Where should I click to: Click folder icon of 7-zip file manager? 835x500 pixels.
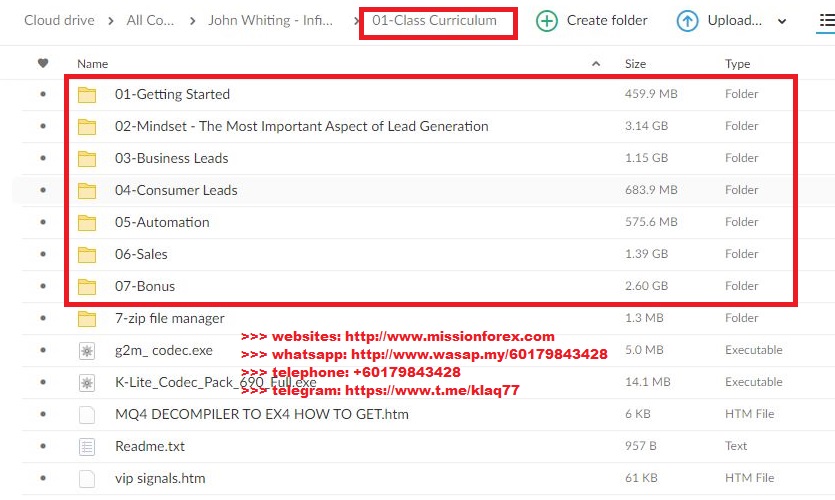point(87,318)
